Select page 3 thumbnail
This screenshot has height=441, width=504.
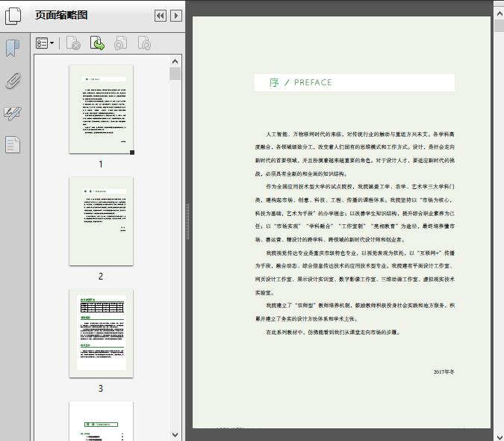(x=102, y=333)
